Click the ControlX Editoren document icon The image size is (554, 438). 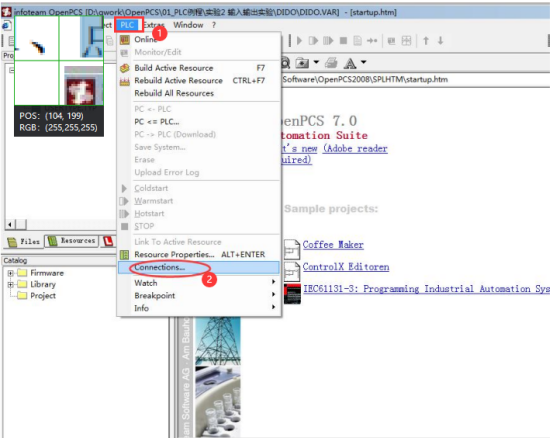[x=292, y=271]
